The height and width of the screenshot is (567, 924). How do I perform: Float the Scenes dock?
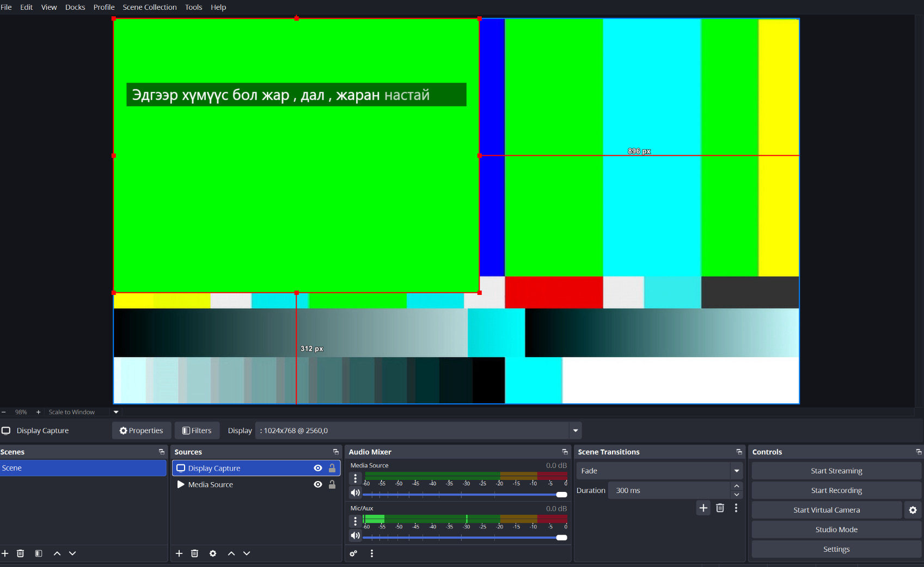click(162, 452)
